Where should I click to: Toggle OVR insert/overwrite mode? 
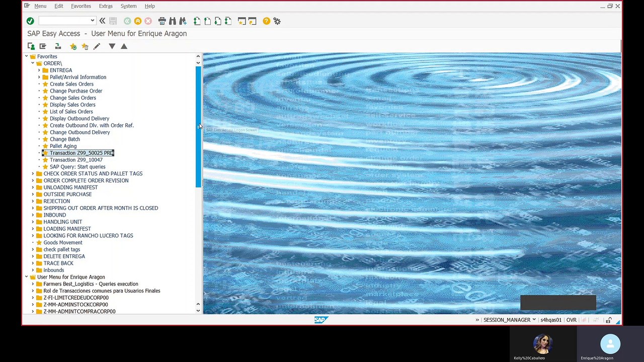pyautogui.click(x=571, y=320)
